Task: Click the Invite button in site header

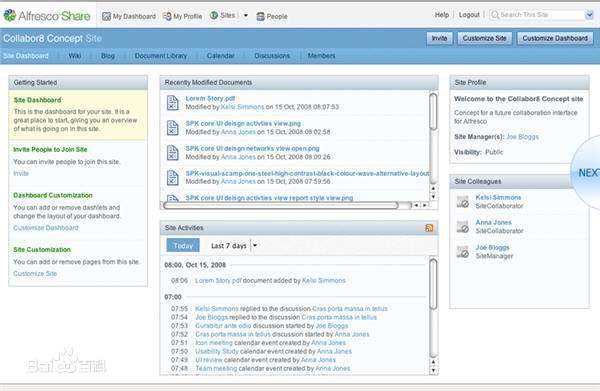Action: [439, 38]
